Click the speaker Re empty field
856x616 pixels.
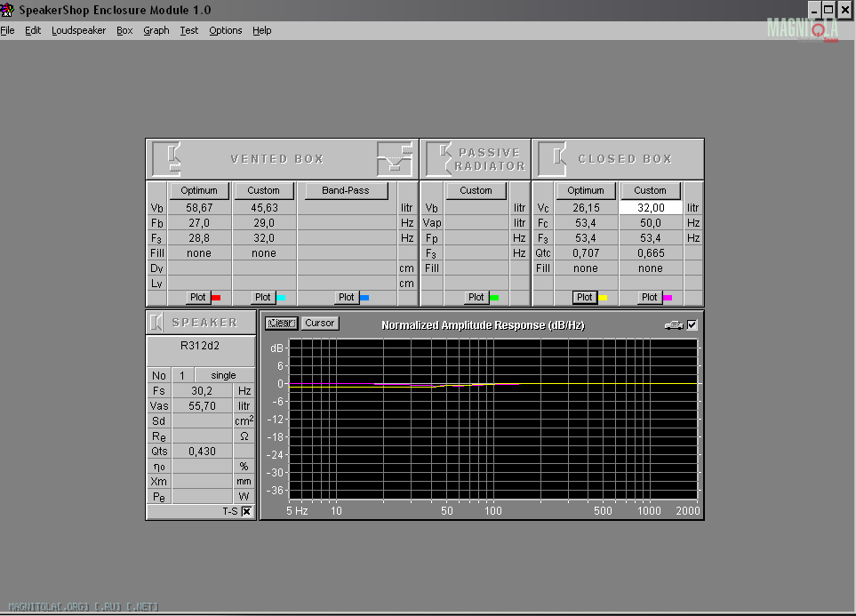point(202,436)
